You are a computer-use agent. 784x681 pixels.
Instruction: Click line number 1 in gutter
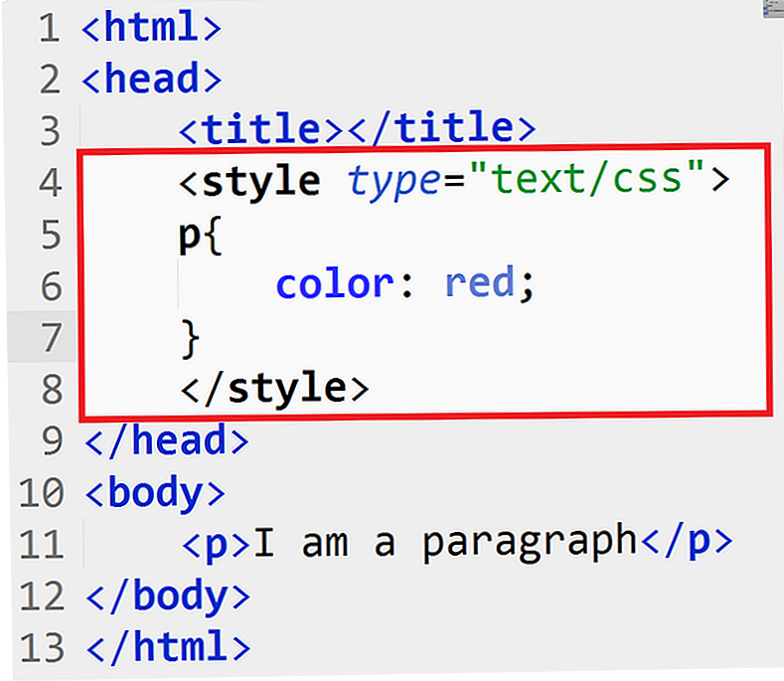click(x=50, y=28)
